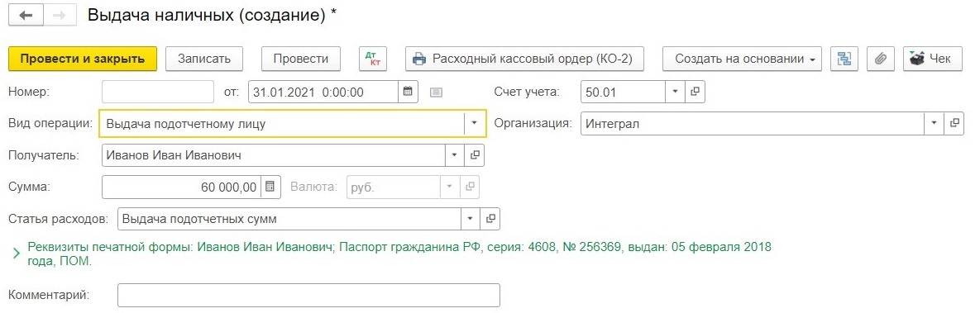This screenshot has width=980, height=313.
Task: Click the Комментарий input field
Action: [308, 295]
